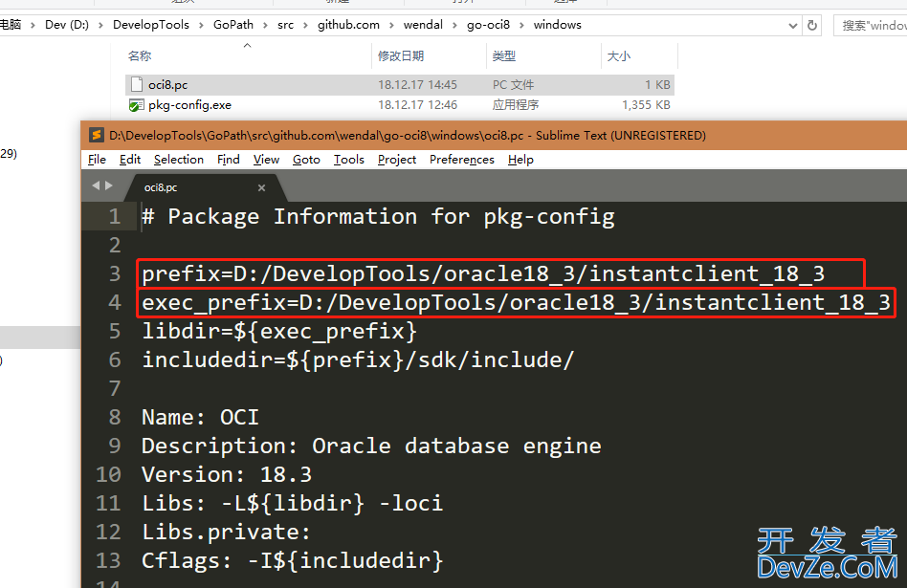Image resolution: width=907 pixels, height=588 pixels.
Task: Sort Explorer files by 大小 column
Action: pyautogui.click(x=618, y=56)
